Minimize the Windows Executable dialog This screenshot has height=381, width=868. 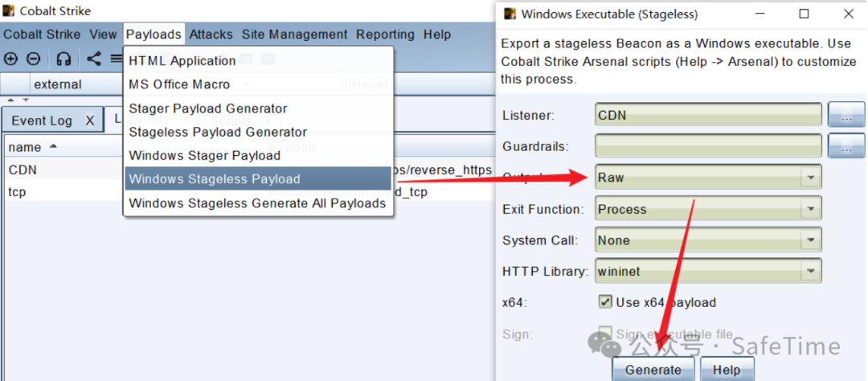tap(760, 14)
